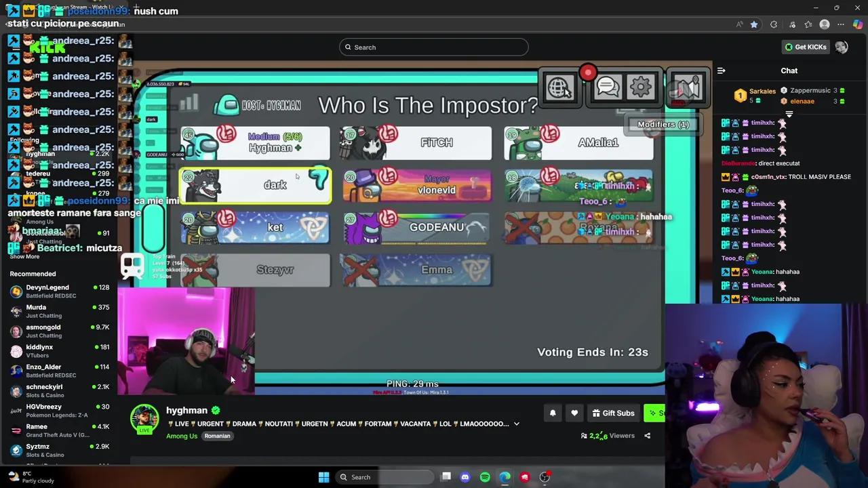Open kiddlynx recommended channel

60,351
